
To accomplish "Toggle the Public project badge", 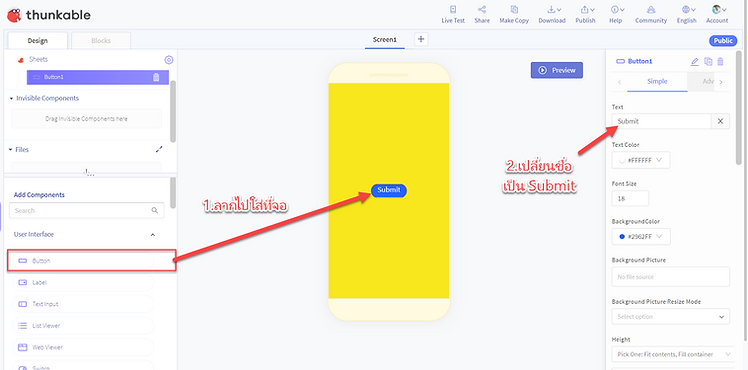I will click(723, 41).
